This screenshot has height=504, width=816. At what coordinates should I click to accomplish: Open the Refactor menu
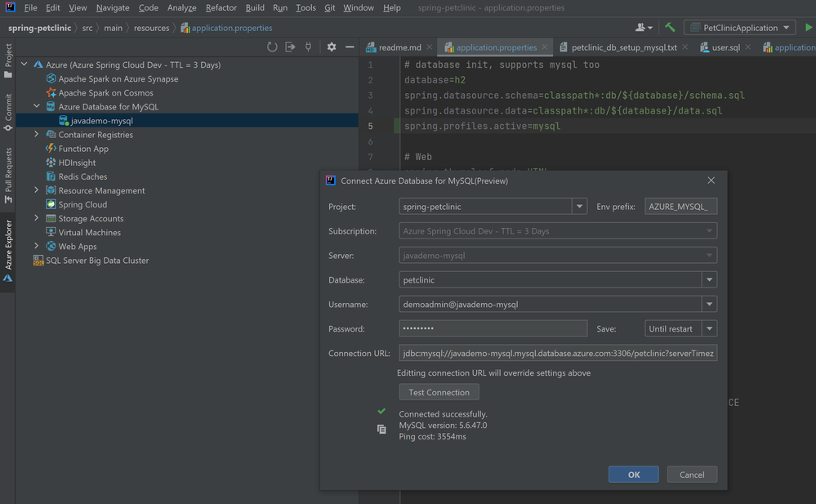tap(221, 7)
